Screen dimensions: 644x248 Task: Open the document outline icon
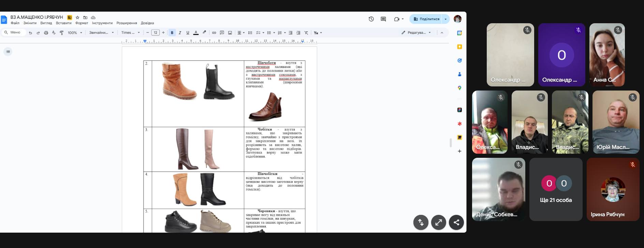click(8, 52)
